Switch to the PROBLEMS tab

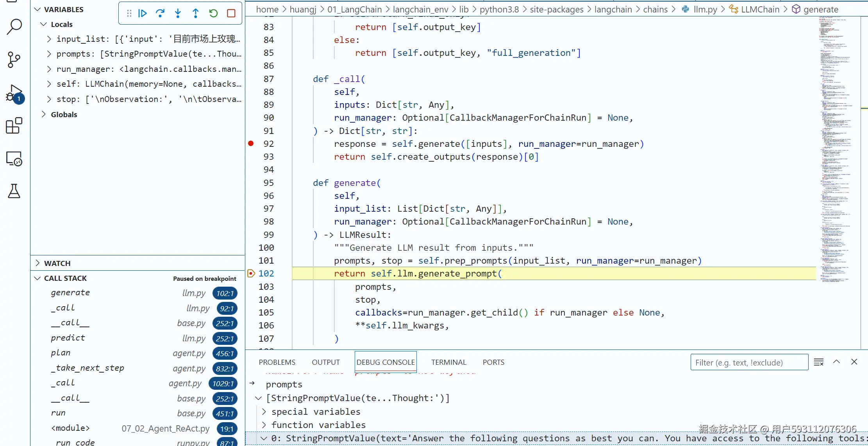tap(277, 362)
